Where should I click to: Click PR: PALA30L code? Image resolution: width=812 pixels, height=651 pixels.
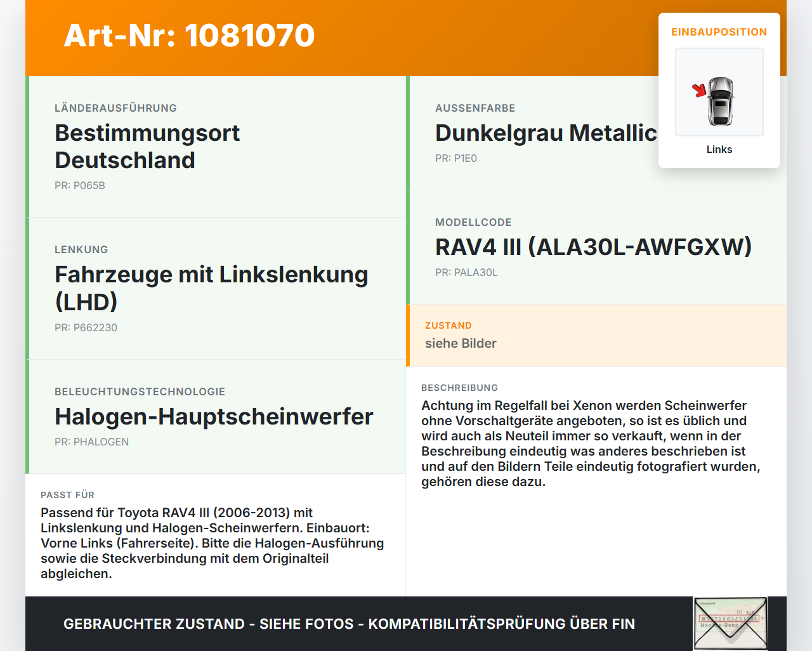click(466, 272)
